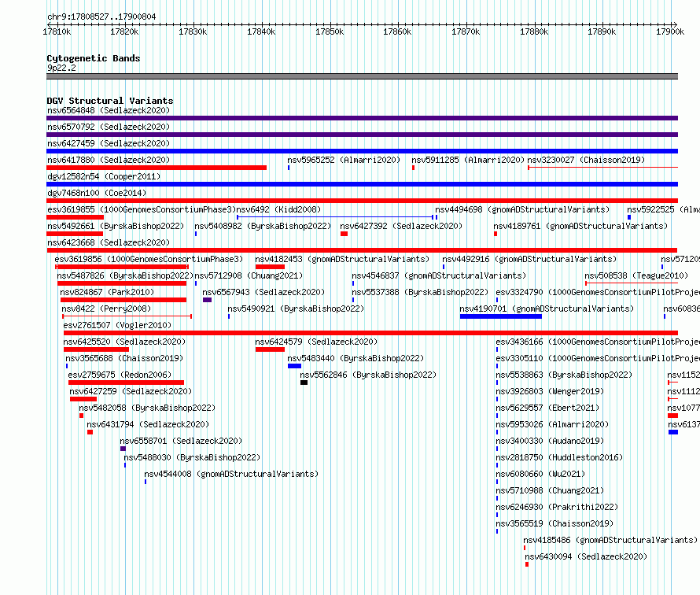Screen dimensions: 700x595
Task: Click nsv4544008 (gnomADStructuralVariants) label
Action: coord(231,474)
